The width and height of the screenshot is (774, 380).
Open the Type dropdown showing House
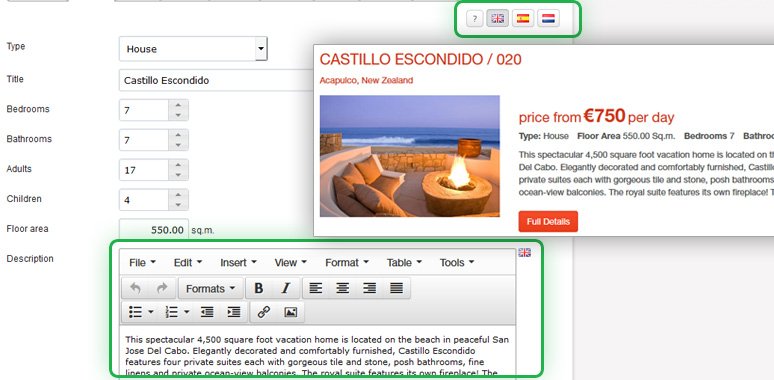tap(193, 49)
